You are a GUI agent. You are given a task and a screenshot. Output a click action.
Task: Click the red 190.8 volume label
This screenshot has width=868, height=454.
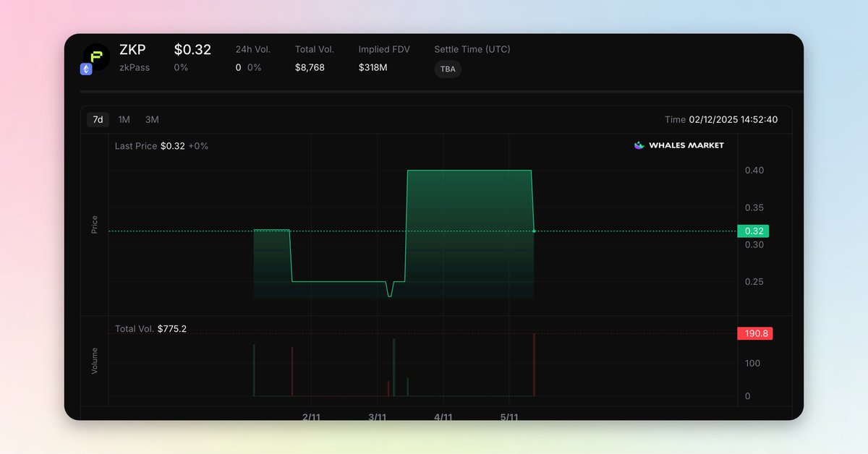coord(755,333)
